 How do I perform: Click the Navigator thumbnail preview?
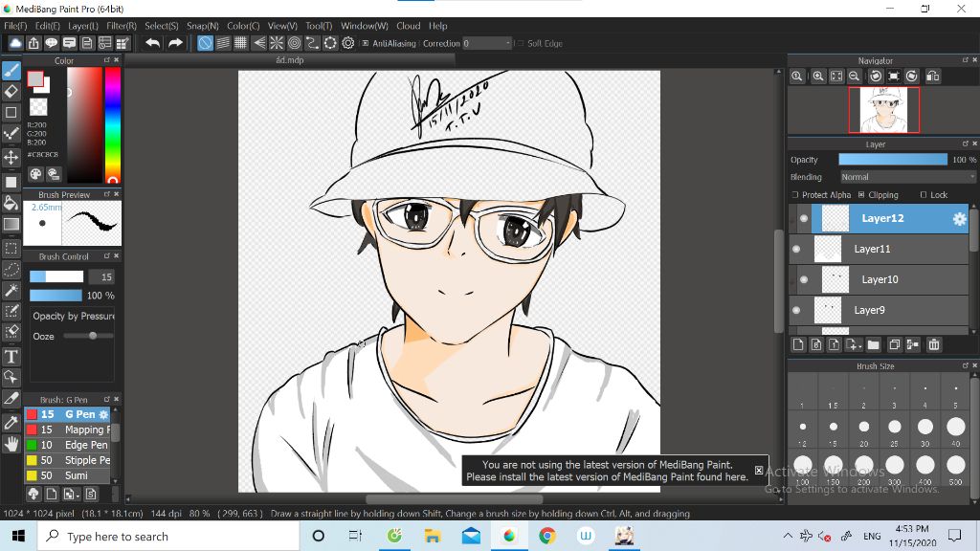[883, 110]
